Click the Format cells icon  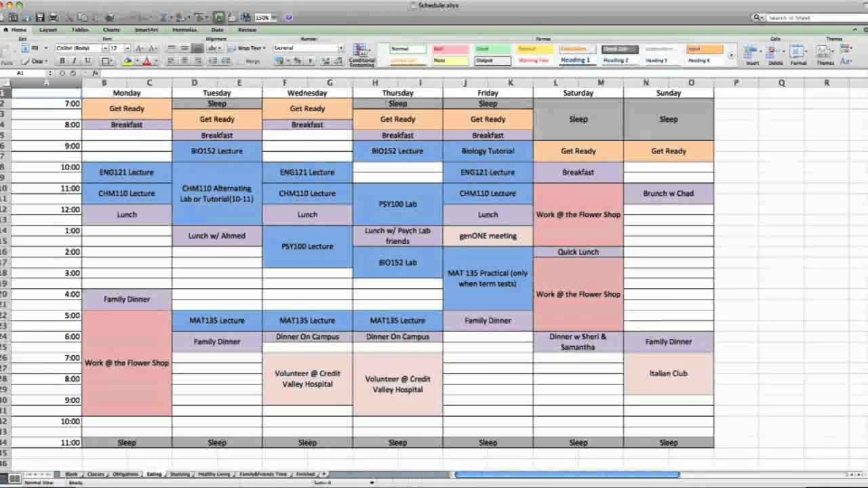tap(798, 55)
